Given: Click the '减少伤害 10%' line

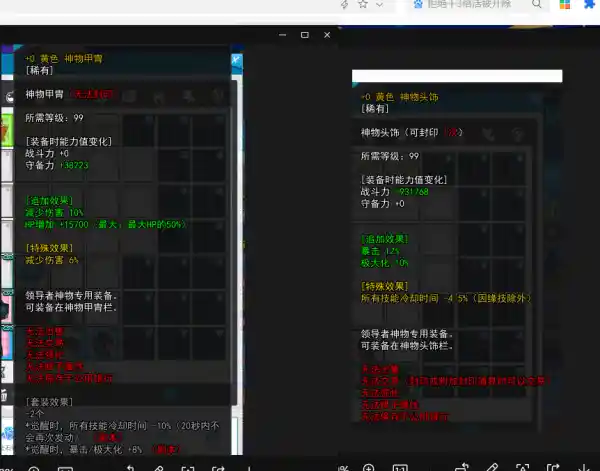Looking at the screenshot, I should [54, 212].
